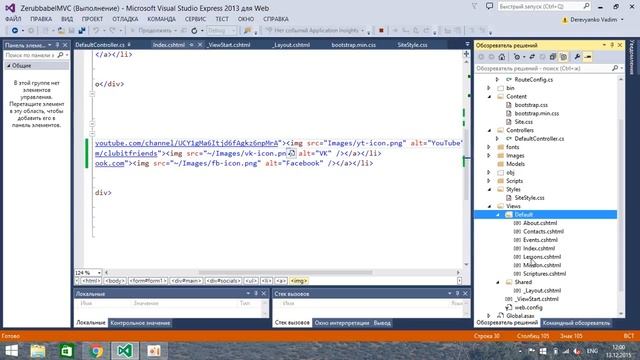
Task: Open the editor tab overflow dropdown
Action: [x=467, y=44]
